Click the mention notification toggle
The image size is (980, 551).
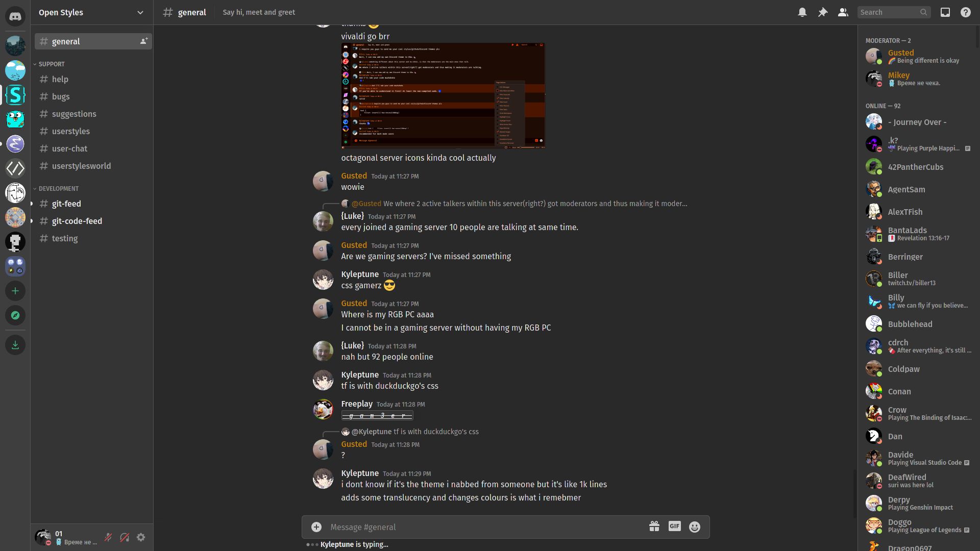pyautogui.click(x=802, y=12)
